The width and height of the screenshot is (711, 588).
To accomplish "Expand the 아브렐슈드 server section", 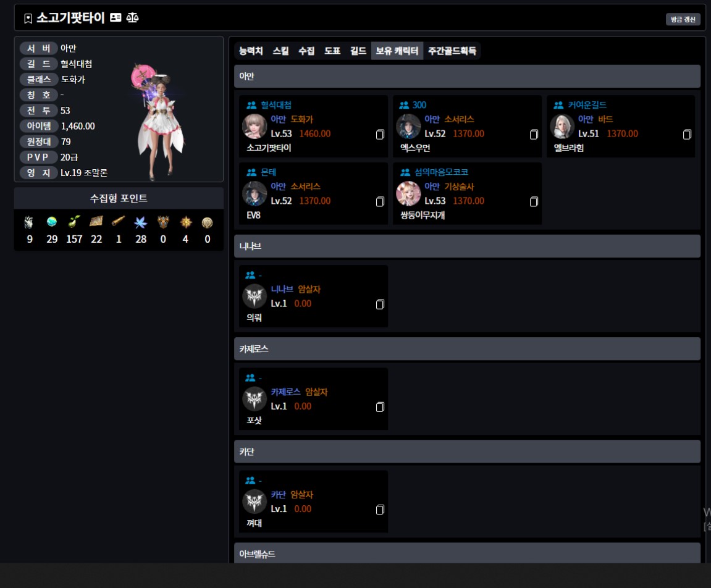I will click(x=467, y=553).
